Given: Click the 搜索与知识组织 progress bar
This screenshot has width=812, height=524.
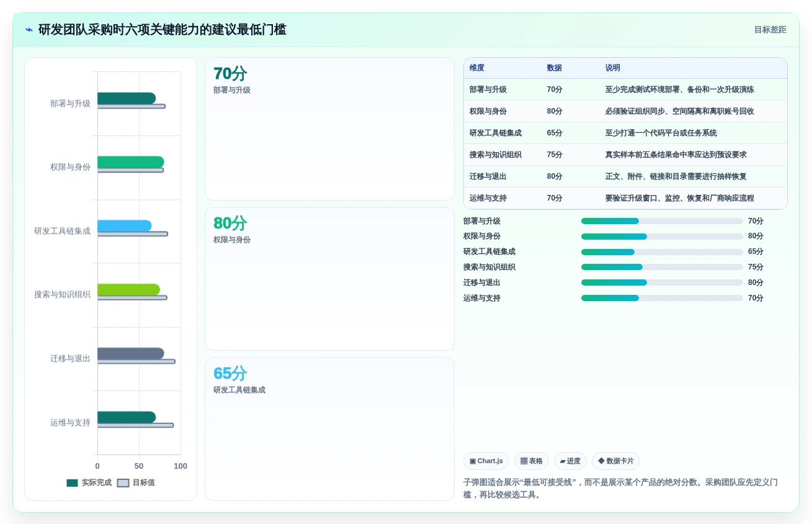Looking at the screenshot, I should 662,267.
